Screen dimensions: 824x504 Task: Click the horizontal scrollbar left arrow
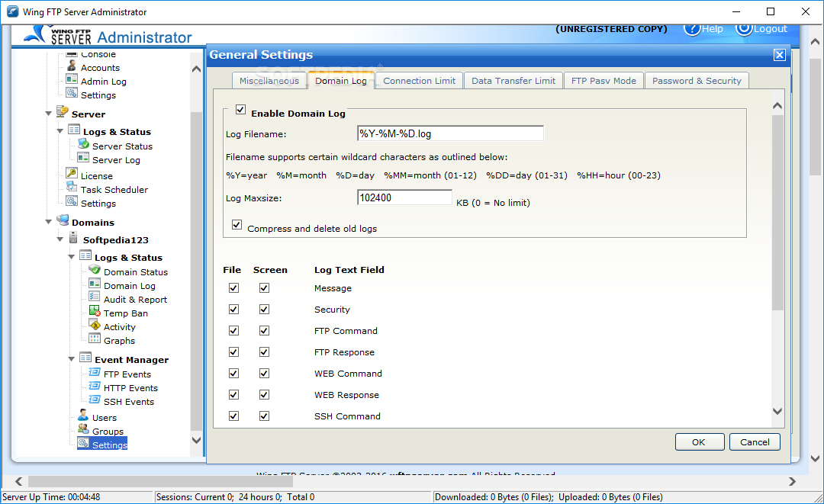18,481
